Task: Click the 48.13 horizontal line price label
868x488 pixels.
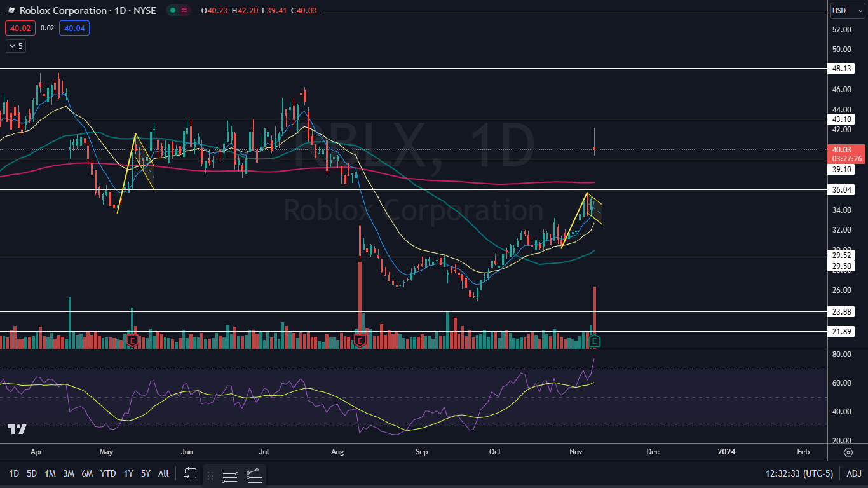Action: (x=841, y=68)
